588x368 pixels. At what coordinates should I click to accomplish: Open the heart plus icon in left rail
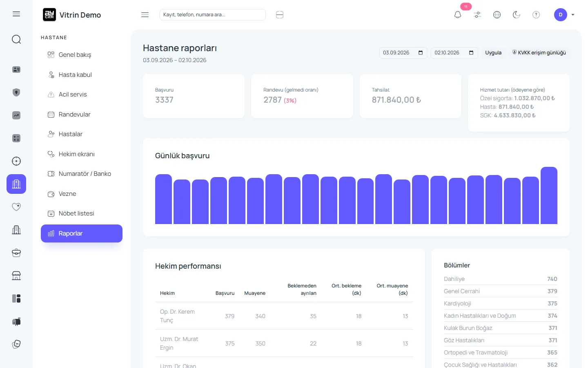coord(16,207)
